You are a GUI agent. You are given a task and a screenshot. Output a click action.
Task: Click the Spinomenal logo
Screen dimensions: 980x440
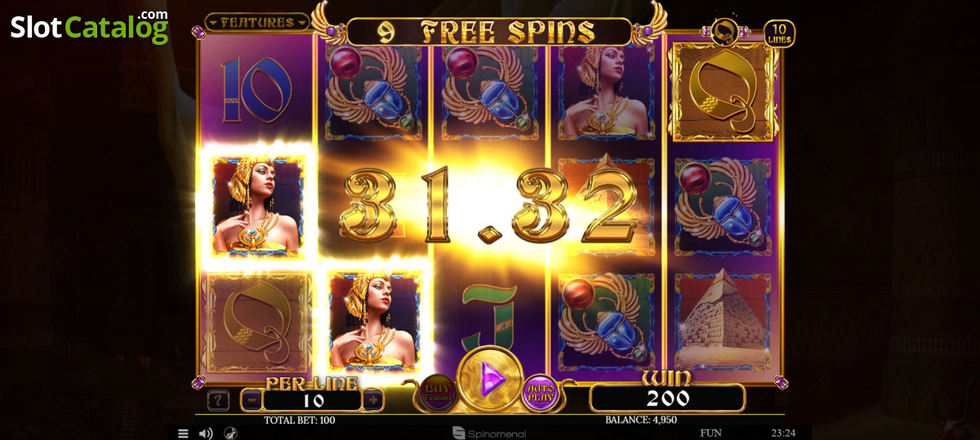coord(489,433)
